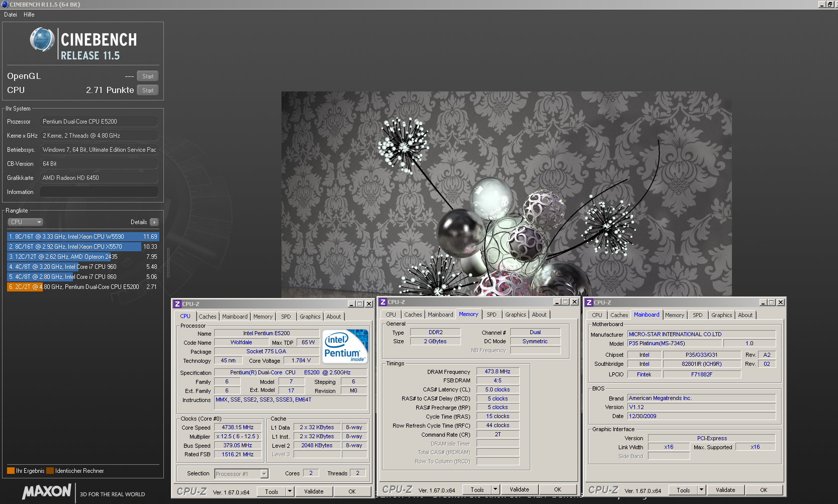
Task: Click the Cinebench globe logo
Action: pos(42,40)
